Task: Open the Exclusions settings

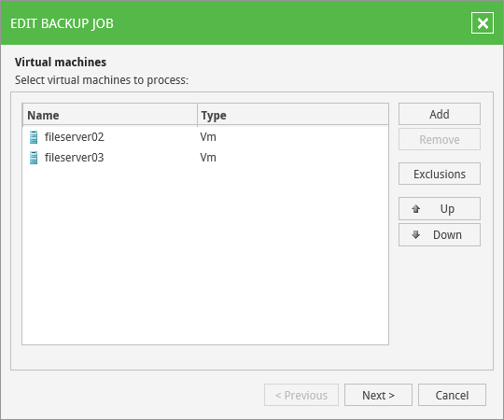Action: click(x=440, y=174)
